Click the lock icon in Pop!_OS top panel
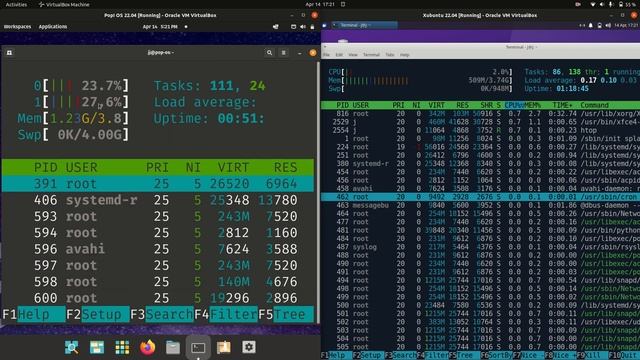The width and height of the screenshot is (640, 360). point(312,27)
